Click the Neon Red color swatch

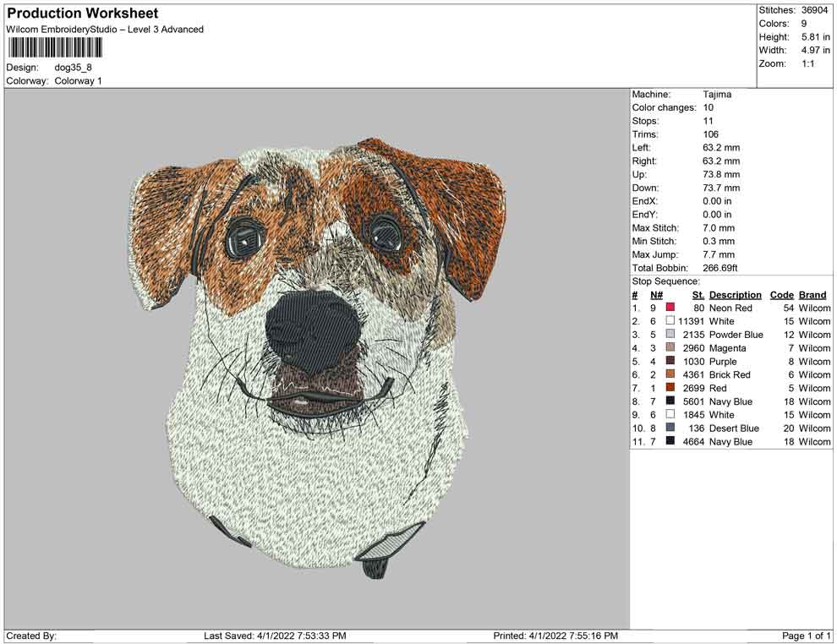coord(670,308)
